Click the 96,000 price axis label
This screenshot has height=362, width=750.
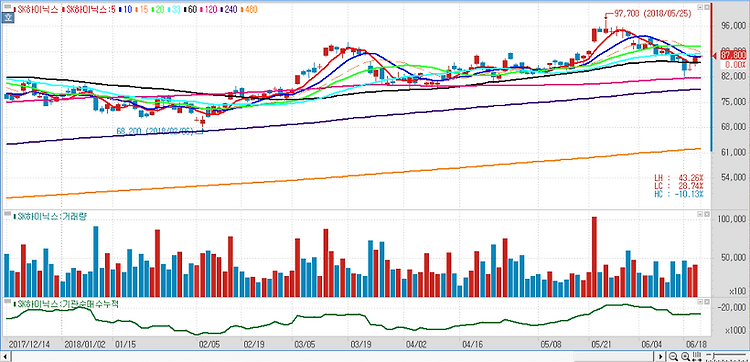[733, 26]
